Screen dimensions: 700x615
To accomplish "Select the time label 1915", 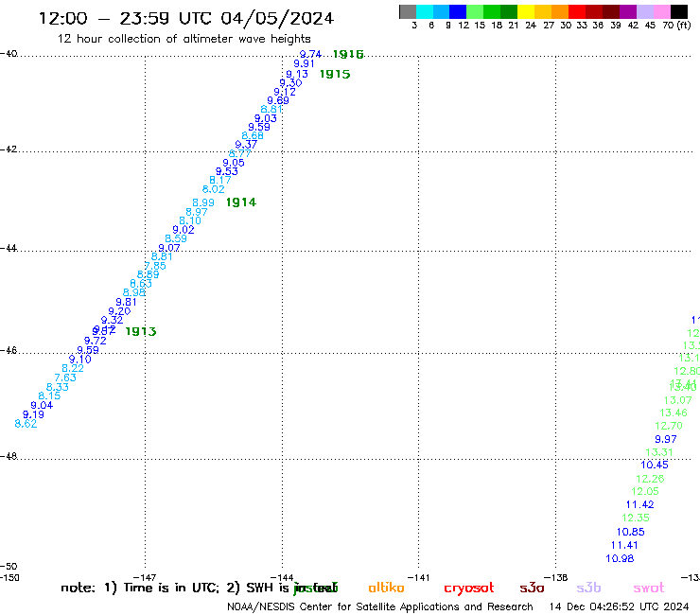I will tap(335, 74).
